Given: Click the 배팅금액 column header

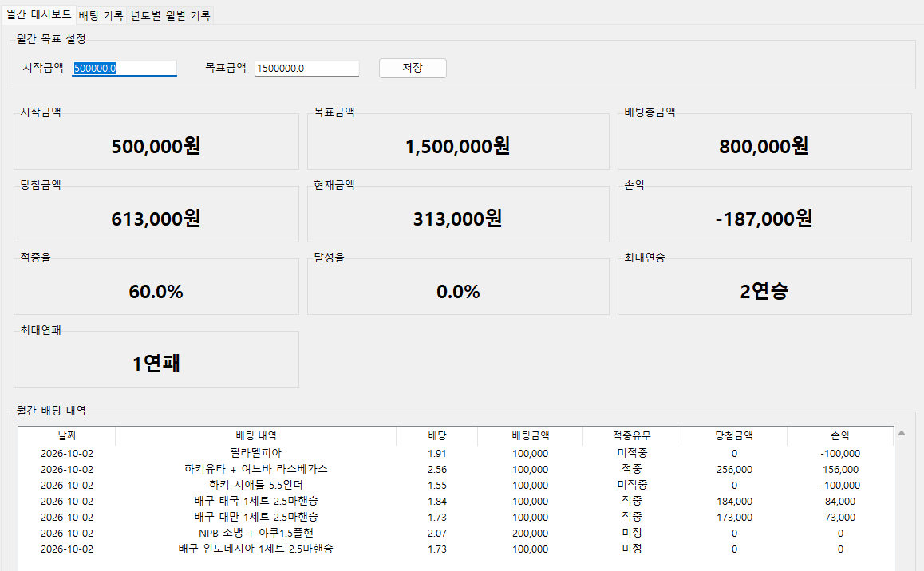Looking at the screenshot, I should pos(531,435).
